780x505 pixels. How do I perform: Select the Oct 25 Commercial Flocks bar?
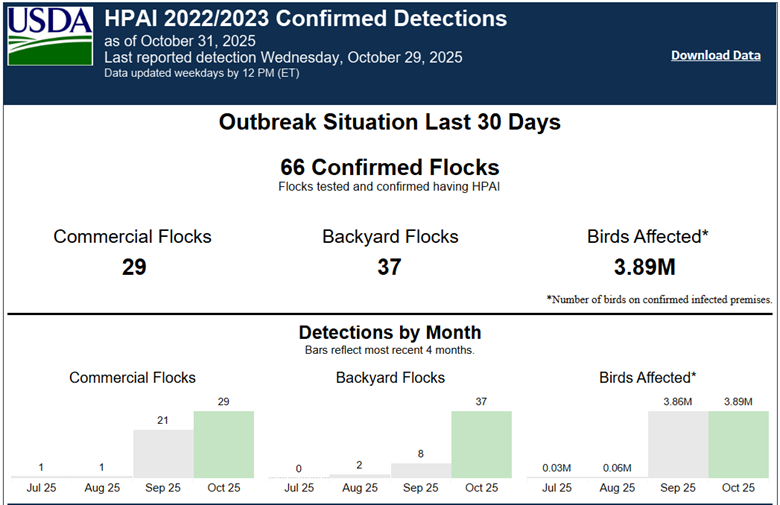pos(223,444)
